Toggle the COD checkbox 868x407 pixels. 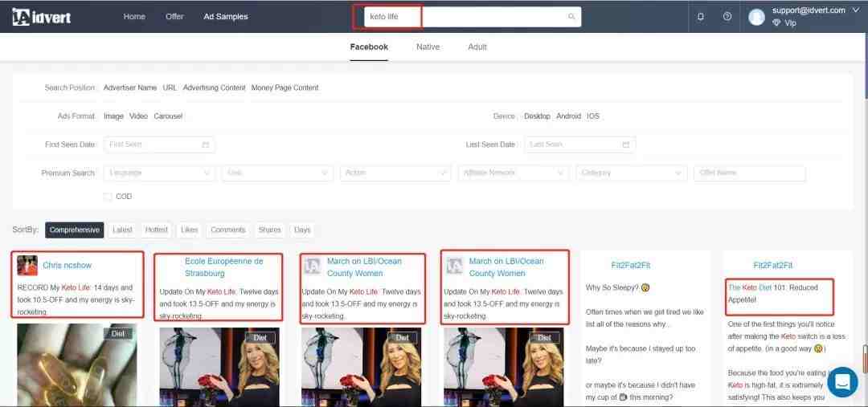click(x=108, y=197)
